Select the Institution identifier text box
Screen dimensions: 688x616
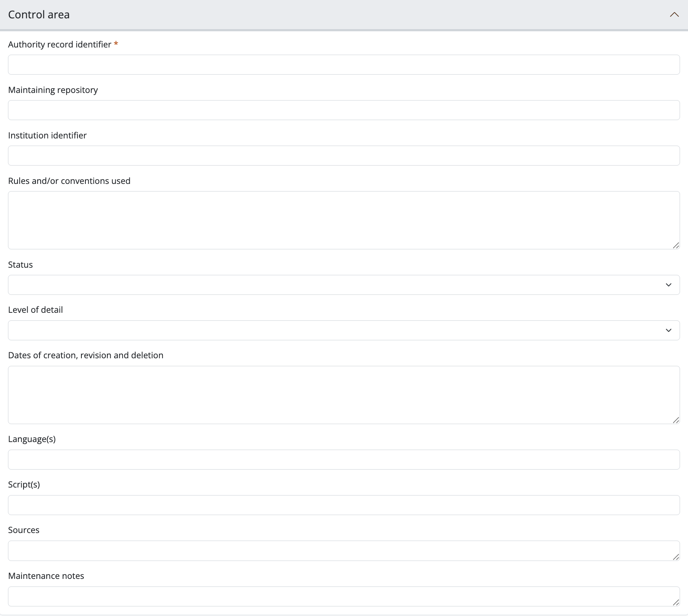(x=344, y=156)
